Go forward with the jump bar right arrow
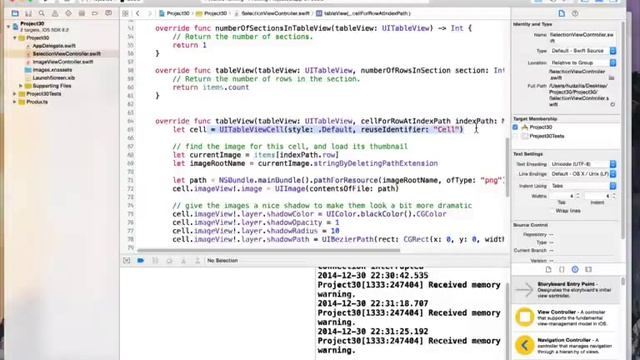640x360 pixels. pos(149,13)
